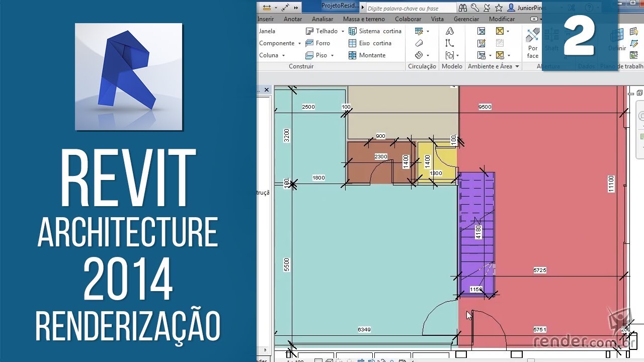This screenshot has width=644, height=362.
Task: Expand the Piso dropdown arrow
Action: click(333, 55)
